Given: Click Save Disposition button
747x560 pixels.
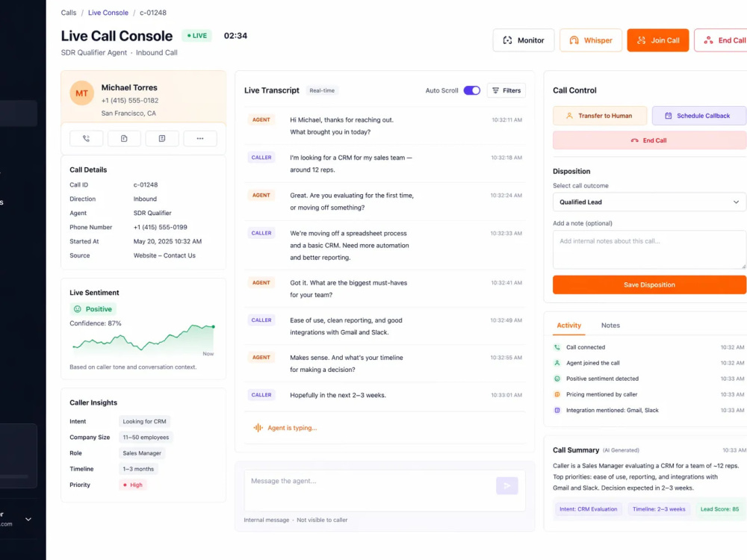Looking at the screenshot, I should (649, 284).
